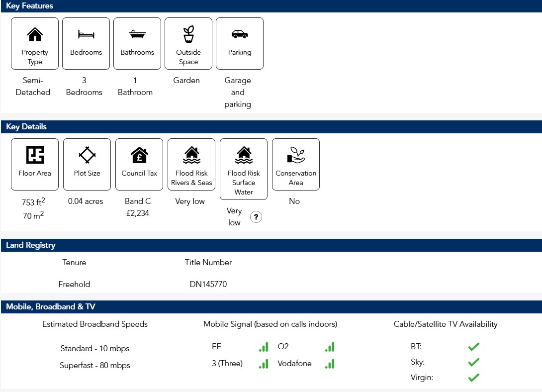Open the question mark help for surface water
The image size is (542, 392).
tap(256, 217)
